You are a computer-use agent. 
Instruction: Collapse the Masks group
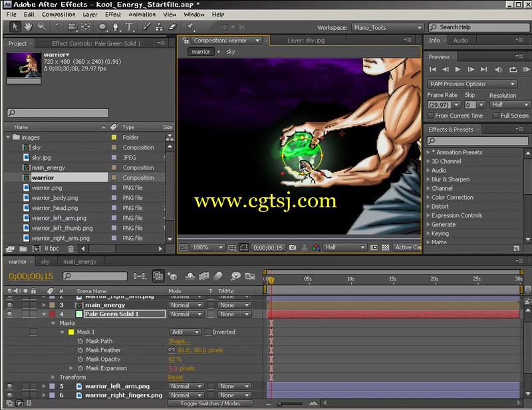pos(53,323)
